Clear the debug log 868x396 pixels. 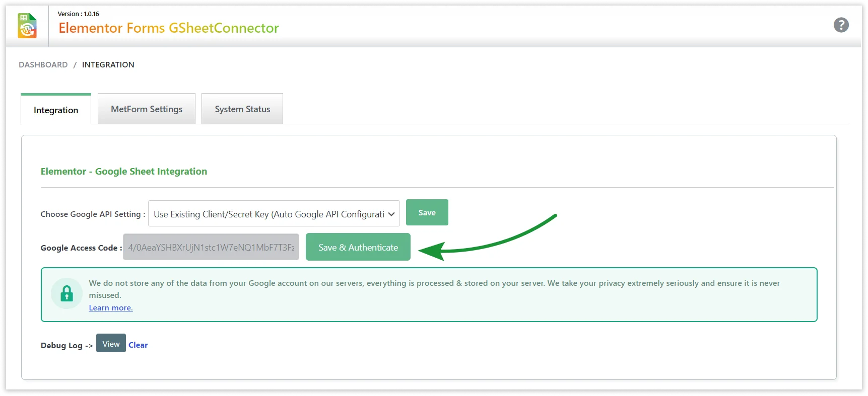click(x=138, y=345)
